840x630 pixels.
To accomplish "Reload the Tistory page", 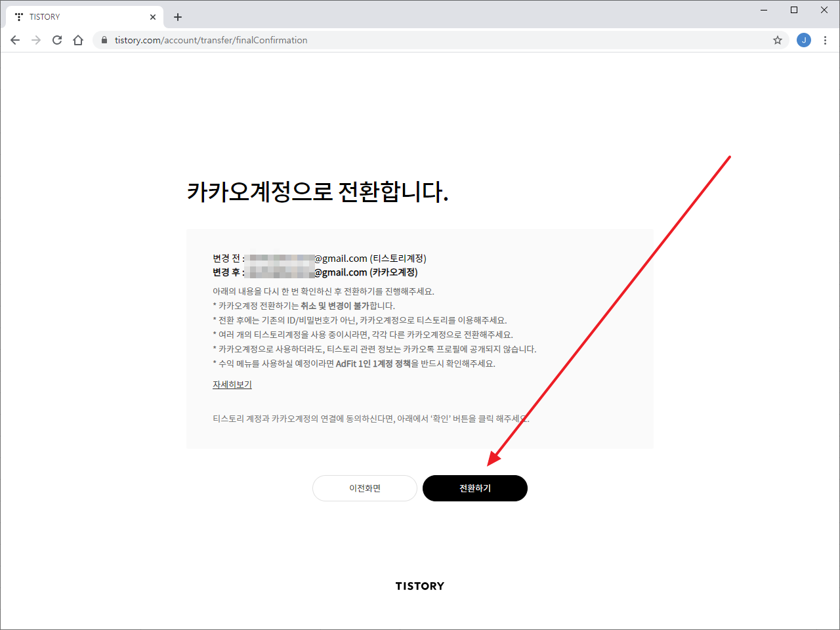I will tap(57, 40).
